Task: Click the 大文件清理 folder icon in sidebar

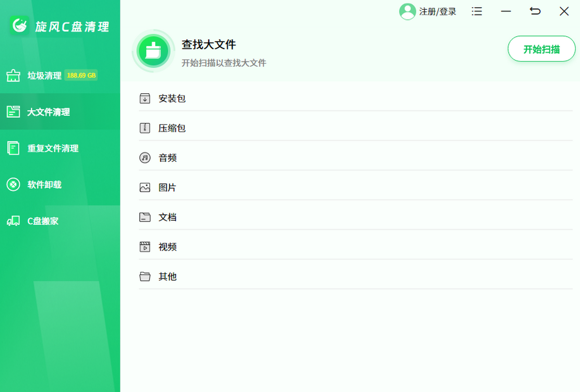Action: pyautogui.click(x=13, y=112)
